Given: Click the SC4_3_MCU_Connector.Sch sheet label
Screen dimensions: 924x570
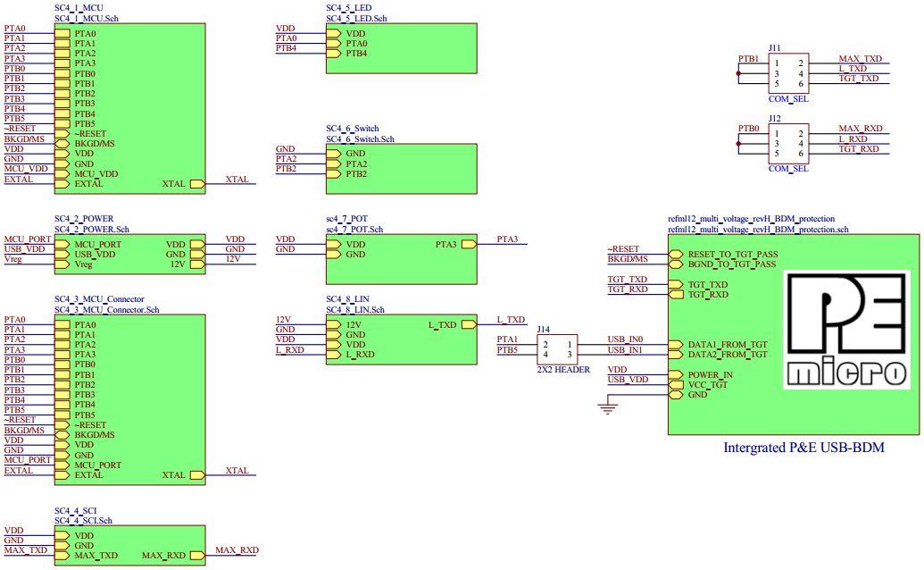Looking at the screenshot, I should coord(106,310).
